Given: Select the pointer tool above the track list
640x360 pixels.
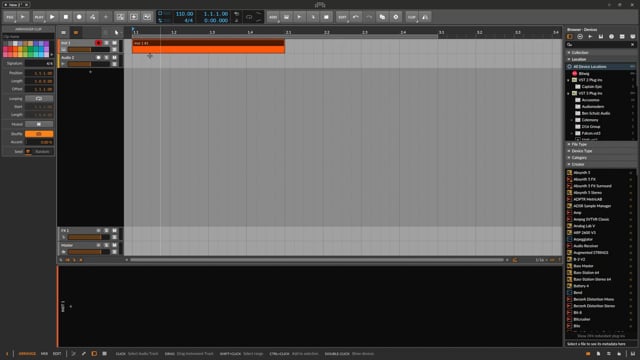Looking at the screenshot, I should pos(117,32).
